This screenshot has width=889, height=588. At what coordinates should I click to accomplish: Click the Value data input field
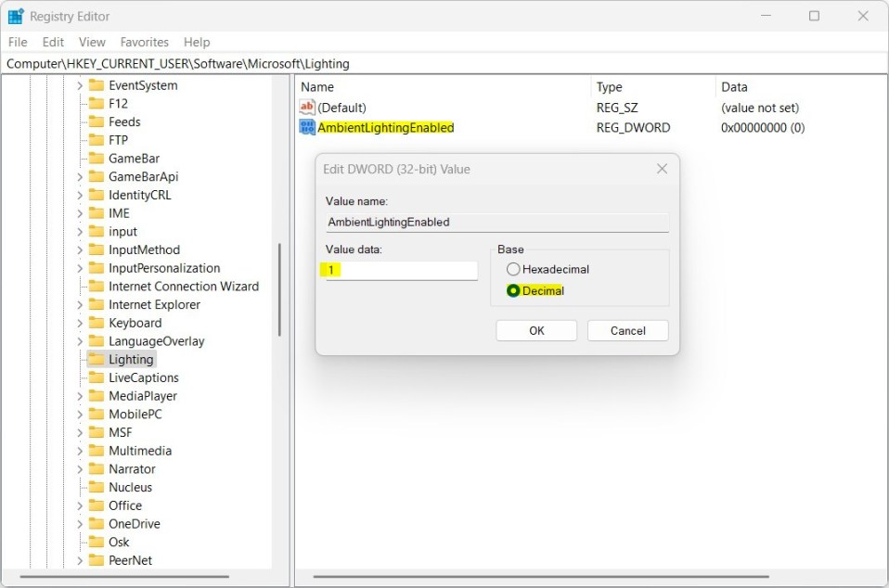[402, 270]
